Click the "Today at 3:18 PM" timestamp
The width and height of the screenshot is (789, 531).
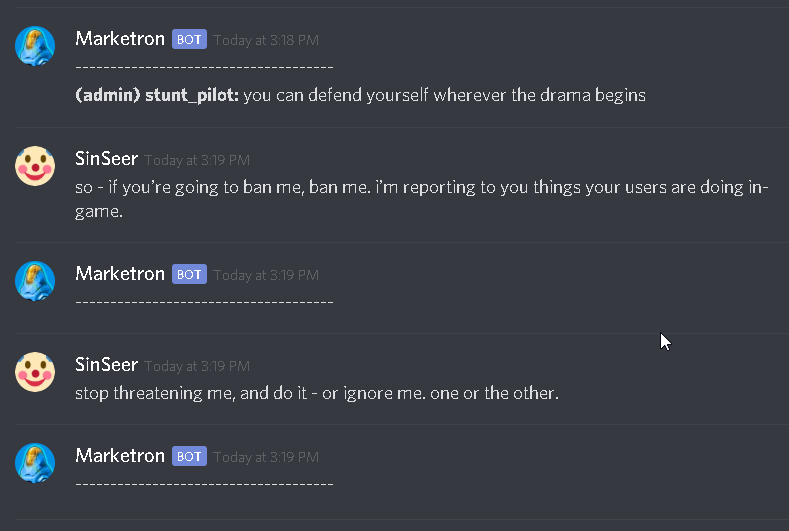click(266, 41)
